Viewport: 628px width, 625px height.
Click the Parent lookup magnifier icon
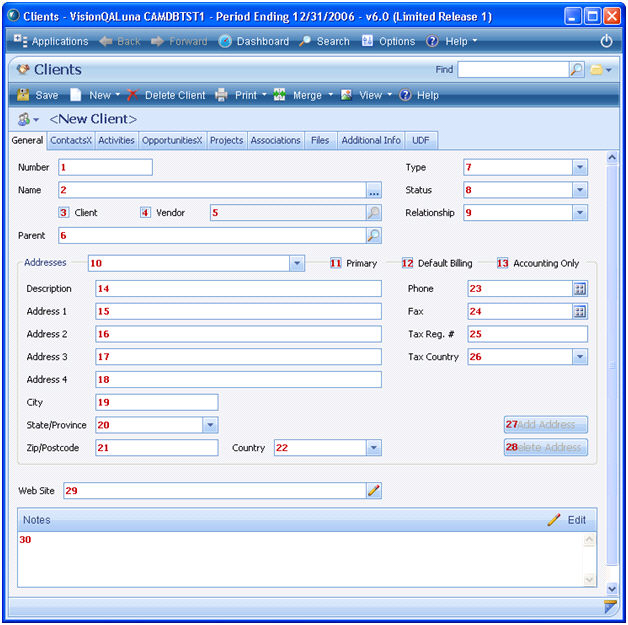(x=373, y=236)
